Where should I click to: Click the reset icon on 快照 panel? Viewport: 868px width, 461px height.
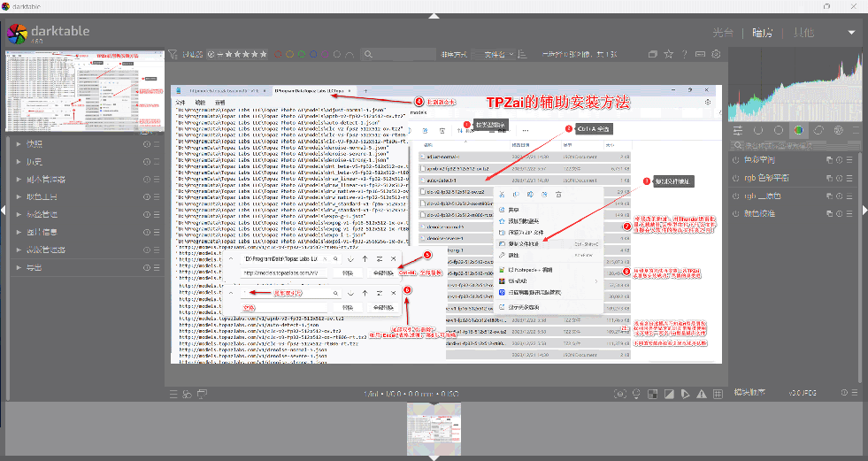147,144
